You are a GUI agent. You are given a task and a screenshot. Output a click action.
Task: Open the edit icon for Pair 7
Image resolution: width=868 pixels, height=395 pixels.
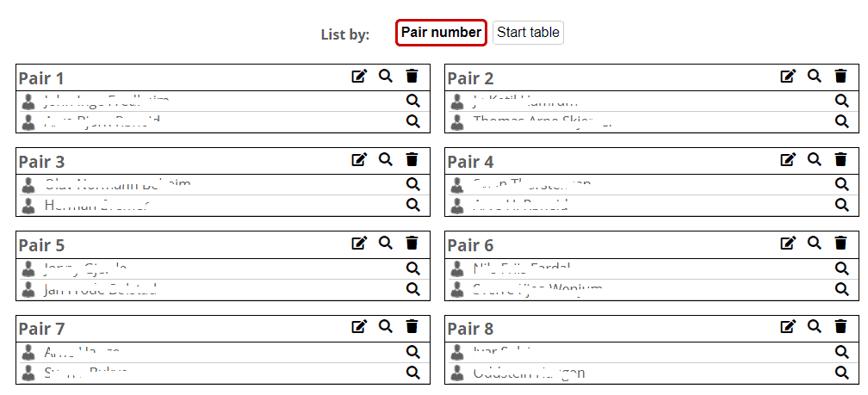pyautogui.click(x=359, y=327)
